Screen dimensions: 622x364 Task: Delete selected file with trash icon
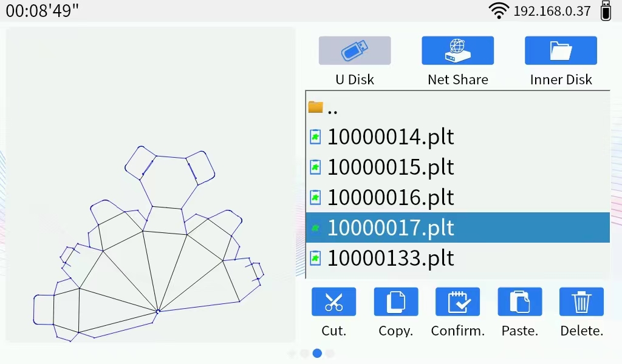[581, 302]
